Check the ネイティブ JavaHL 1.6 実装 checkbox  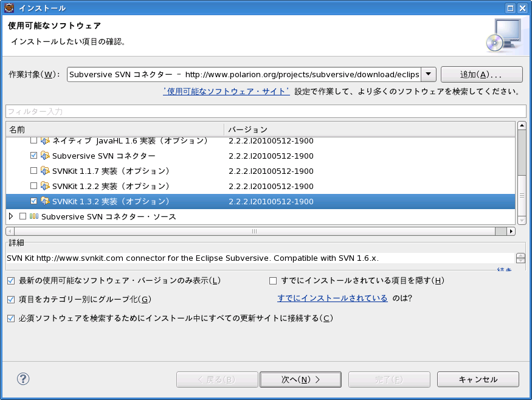[x=33, y=140]
